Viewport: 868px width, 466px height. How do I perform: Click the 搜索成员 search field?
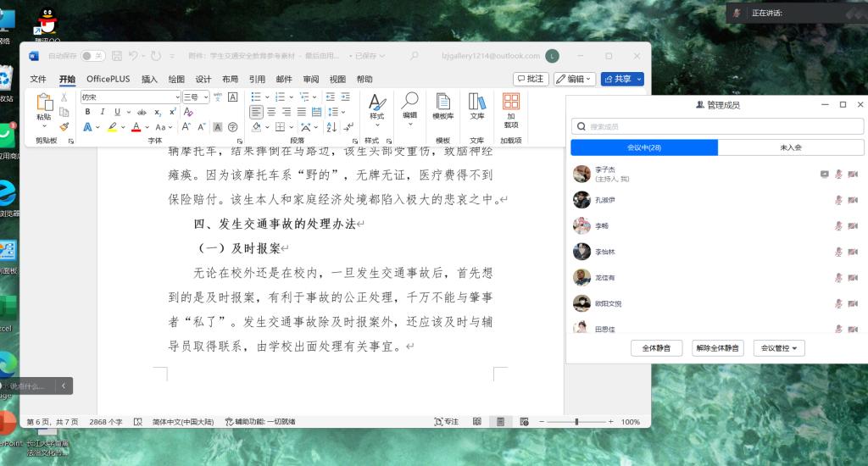coord(717,126)
